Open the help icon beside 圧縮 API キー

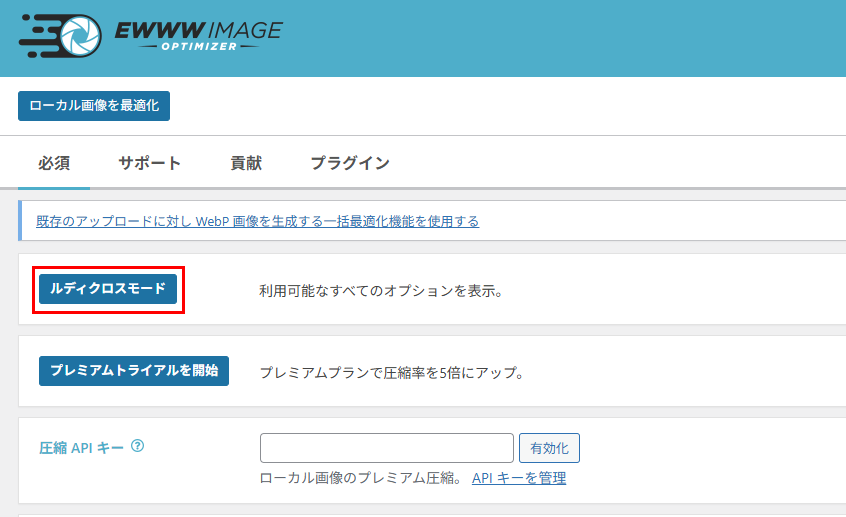(138, 446)
